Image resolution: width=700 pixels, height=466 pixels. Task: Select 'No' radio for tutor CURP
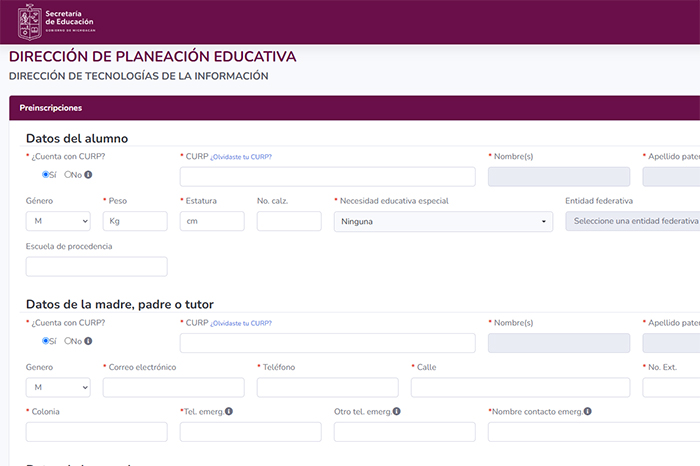coord(68,341)
